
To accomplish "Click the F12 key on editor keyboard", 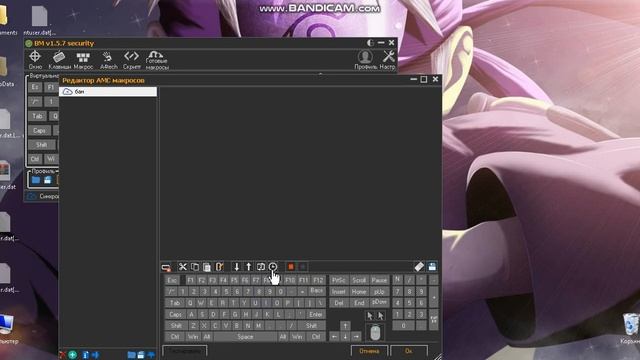I will pyautogui.click(x=318, y=280).
